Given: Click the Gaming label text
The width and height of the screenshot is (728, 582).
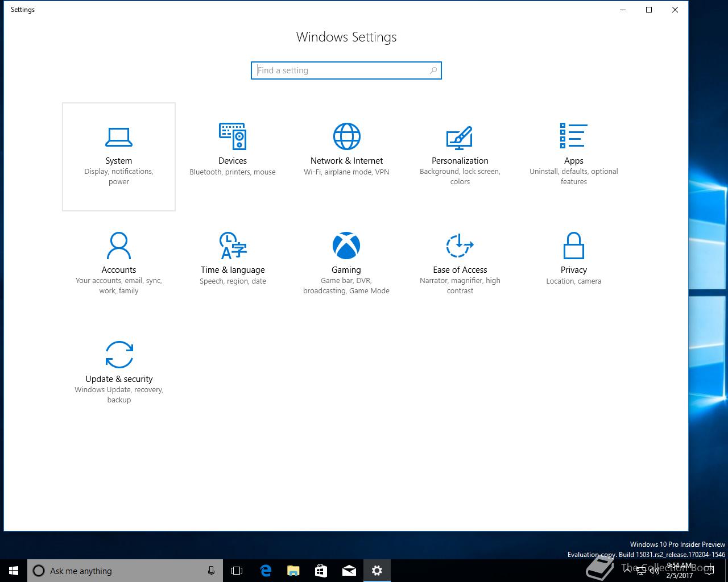Looking at the screenshot, I should tap(346, 270).
